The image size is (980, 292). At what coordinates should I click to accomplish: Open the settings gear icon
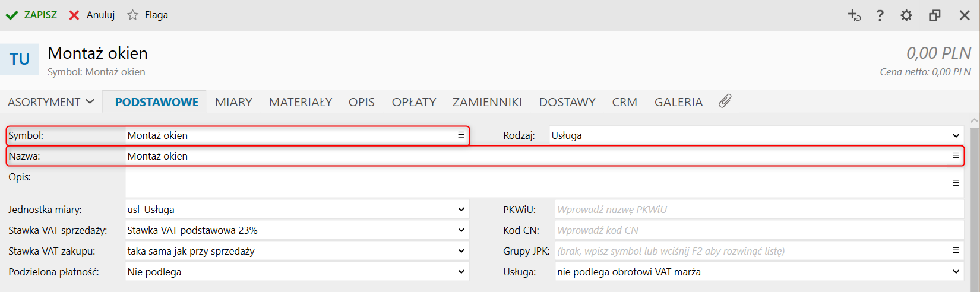(906, 15)
